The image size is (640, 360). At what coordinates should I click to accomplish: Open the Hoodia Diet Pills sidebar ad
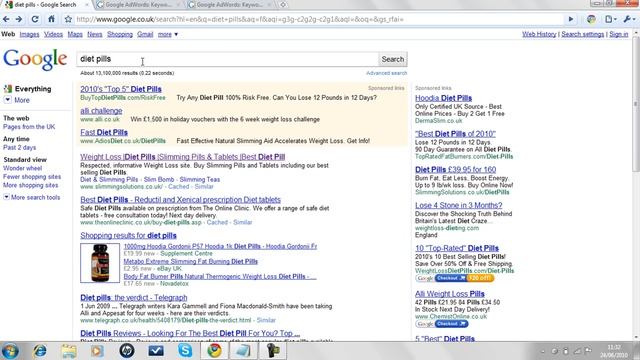[x=443, y=98]
